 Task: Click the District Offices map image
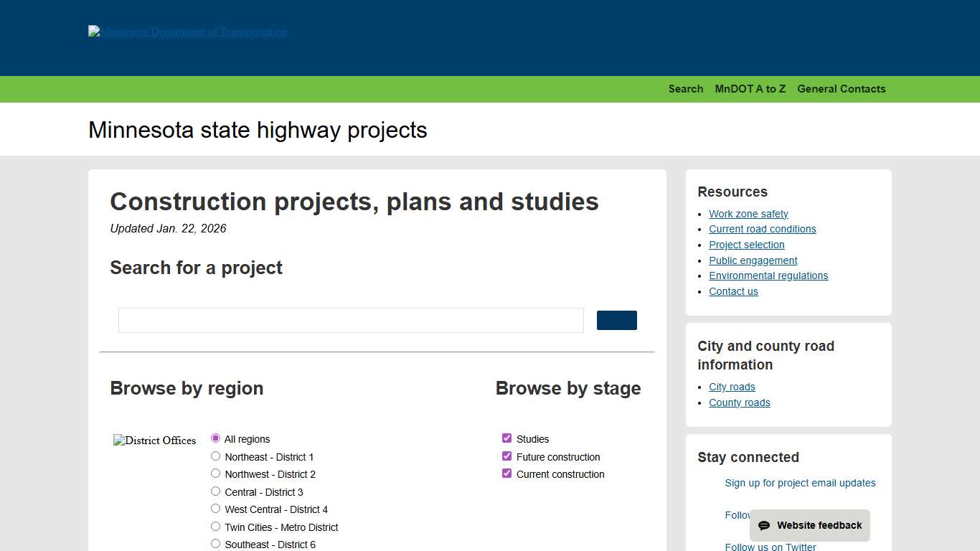tap(154, 441)
